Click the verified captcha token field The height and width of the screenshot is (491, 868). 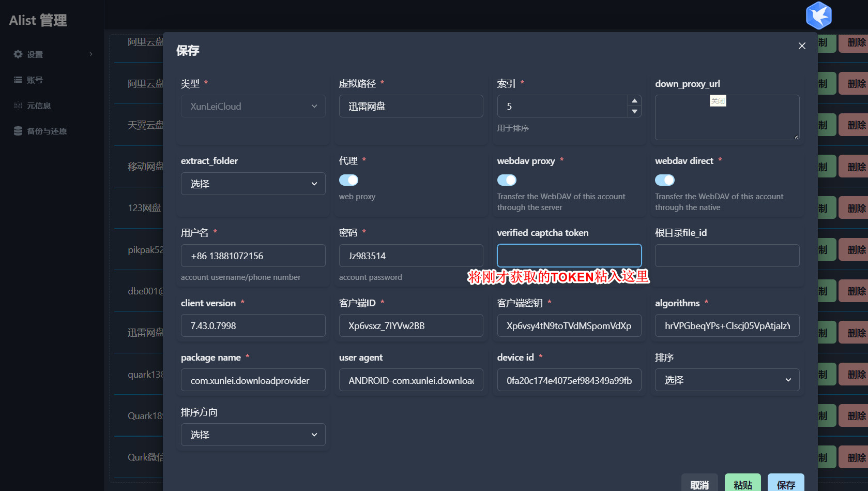click(x=569, y=256)
